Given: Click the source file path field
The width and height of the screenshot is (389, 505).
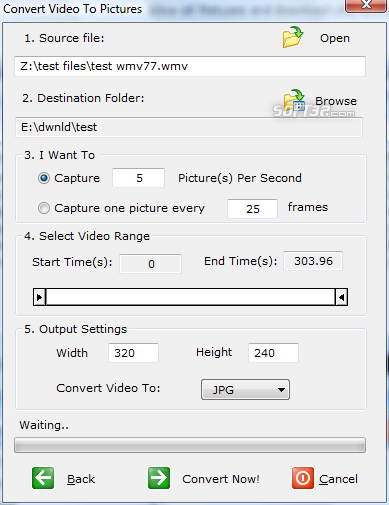Looking at the screenshot, I should tap(190, 66).
